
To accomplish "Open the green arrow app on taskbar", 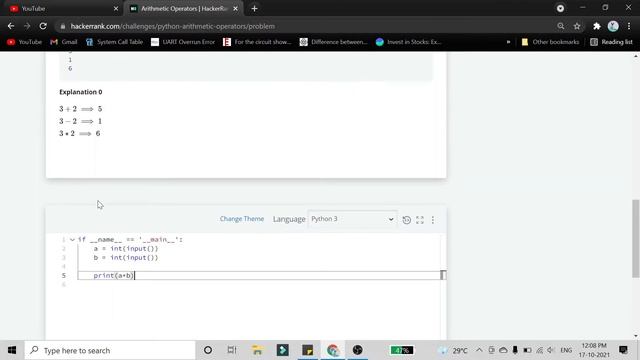I will (x=282, y=350).
